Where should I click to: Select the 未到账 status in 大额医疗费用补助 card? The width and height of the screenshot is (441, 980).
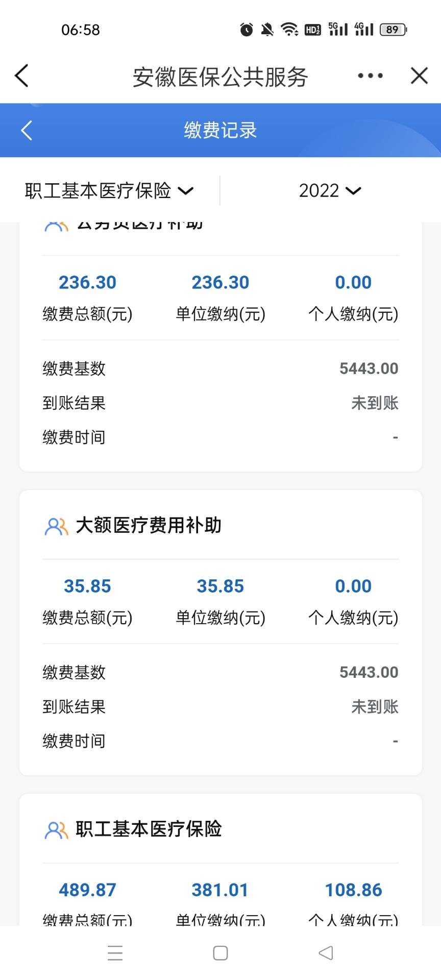click(x=375, y=707)
